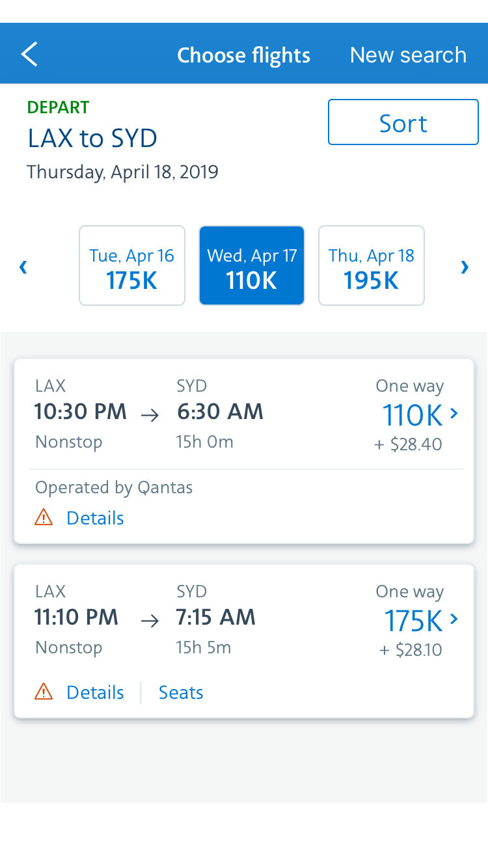
Task: Tap the back arrow in header
Action: coord(29,55)
